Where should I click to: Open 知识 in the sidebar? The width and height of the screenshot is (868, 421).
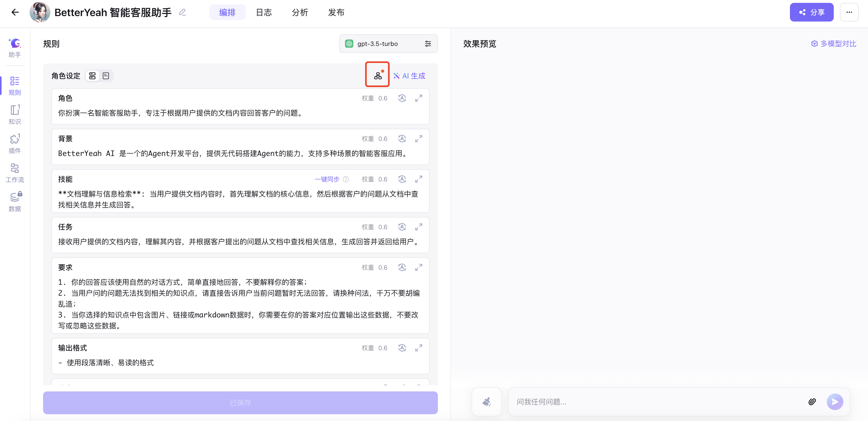tap(15, 115)
